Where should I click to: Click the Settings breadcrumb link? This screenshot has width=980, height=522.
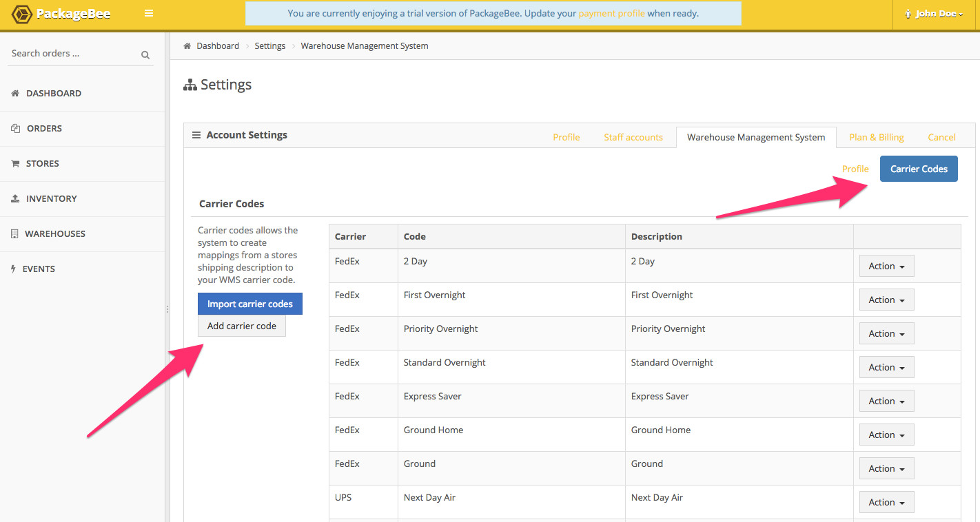click(x=270, y=46)
